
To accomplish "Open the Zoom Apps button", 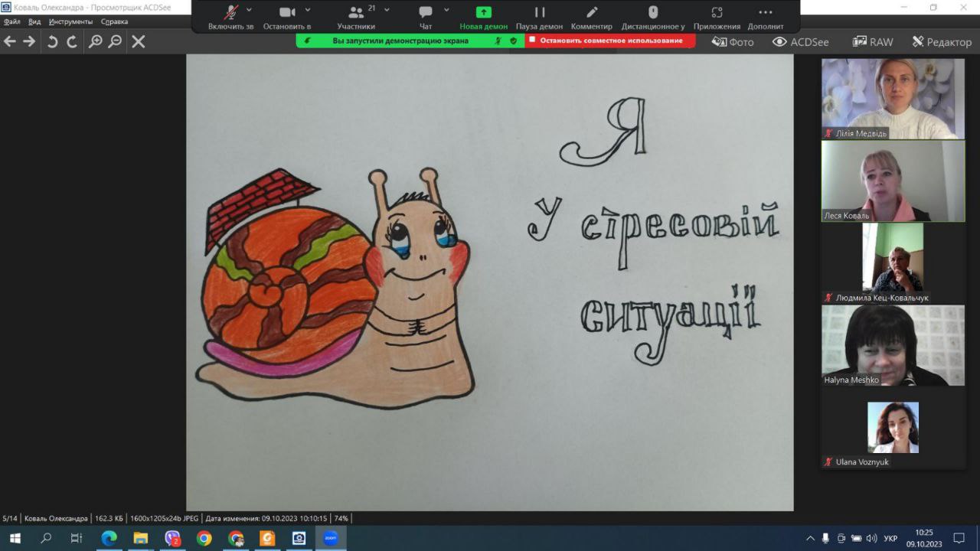I will pyautogui.click(x=717, y=13).
